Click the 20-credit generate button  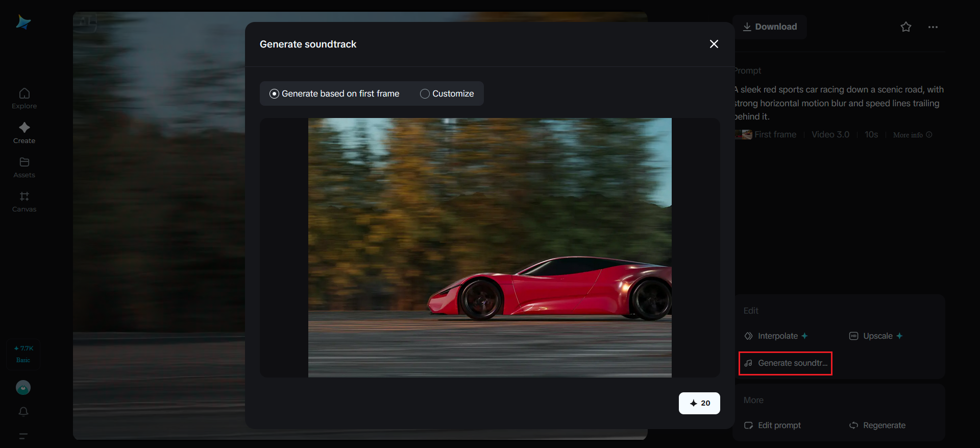[699, 403]
